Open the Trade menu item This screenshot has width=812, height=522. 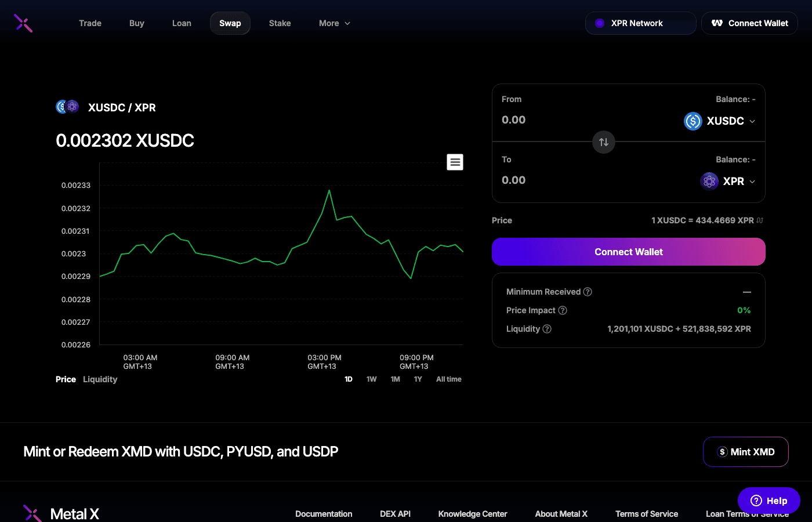click(90, 23)
